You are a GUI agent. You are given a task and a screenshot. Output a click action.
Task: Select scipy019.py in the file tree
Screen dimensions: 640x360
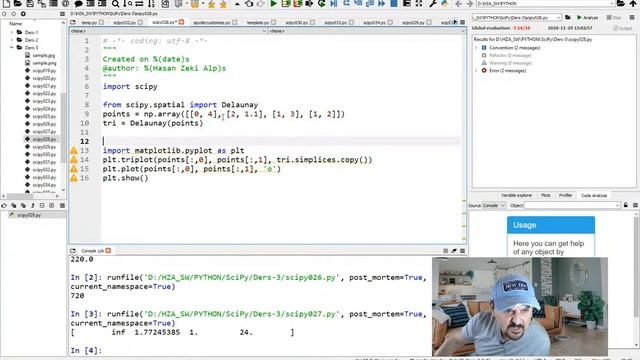tap(44, 71)
